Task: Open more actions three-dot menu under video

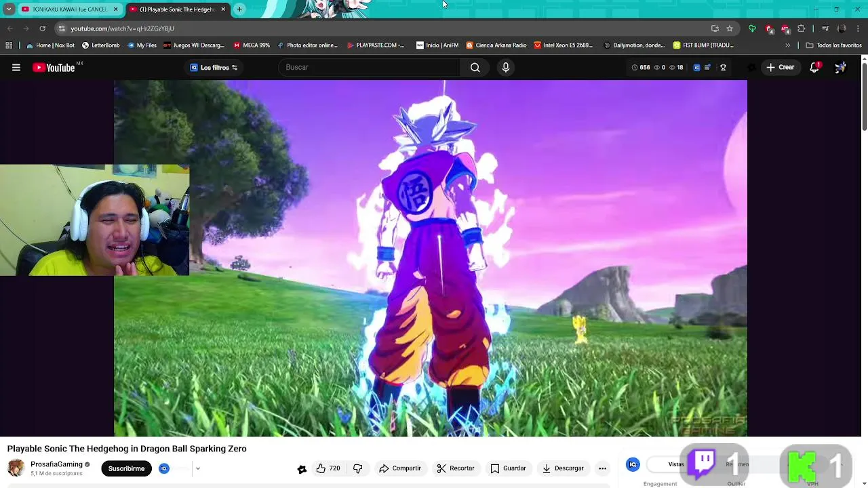Action: [602, 468]
